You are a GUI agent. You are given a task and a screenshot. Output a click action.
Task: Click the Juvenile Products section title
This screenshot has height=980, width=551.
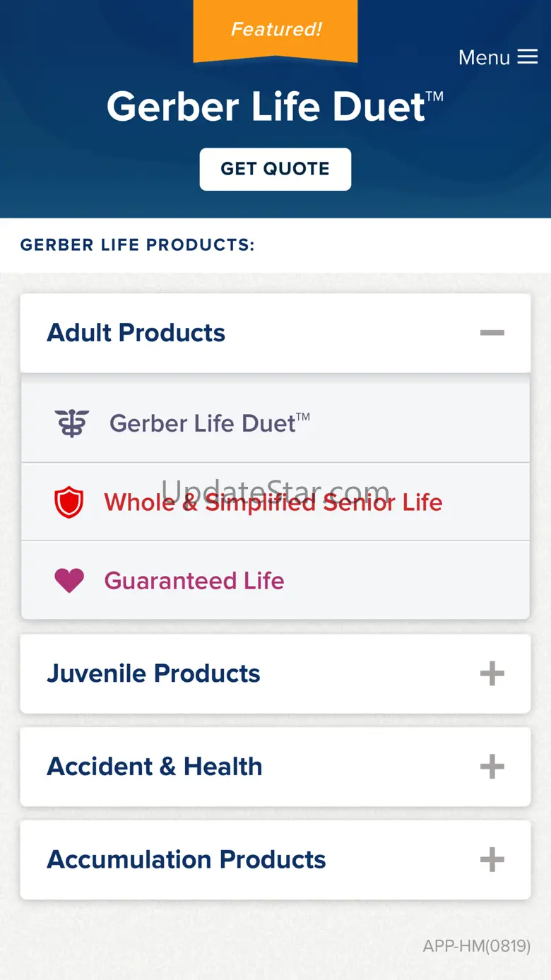click(153, 673)
